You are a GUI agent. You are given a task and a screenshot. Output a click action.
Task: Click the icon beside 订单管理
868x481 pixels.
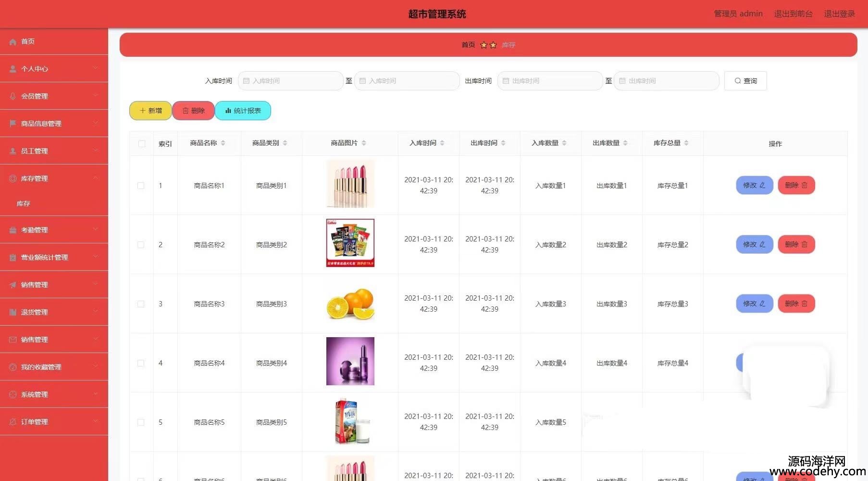point(13,422)
